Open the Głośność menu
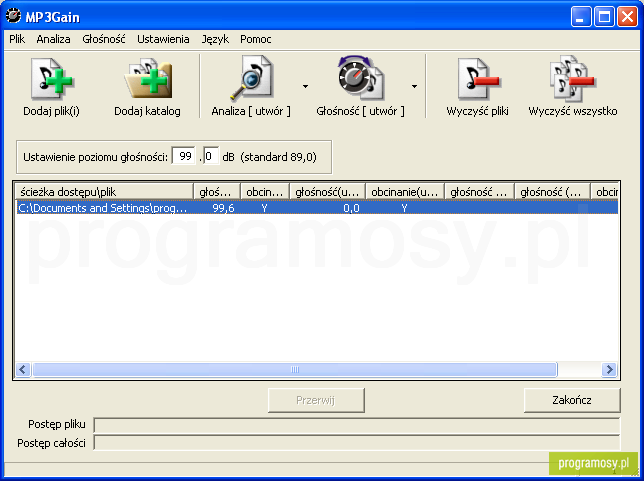The width and height of the screenshot is (644, 481). pyautogui.click(x=104, y=39)
